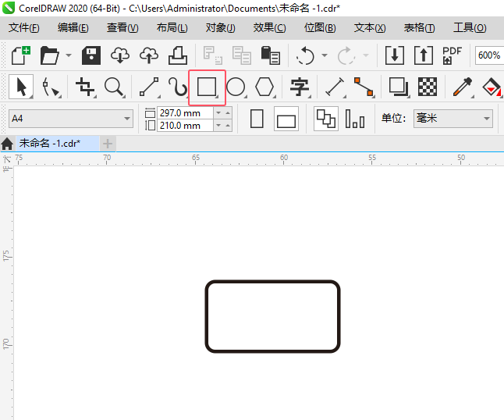Select the Color Eyedropper tool

click(x=462, y=87)
